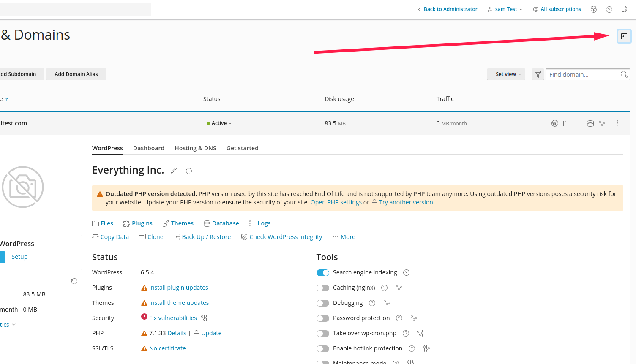Open the Set view dropdown

(506, 74)
